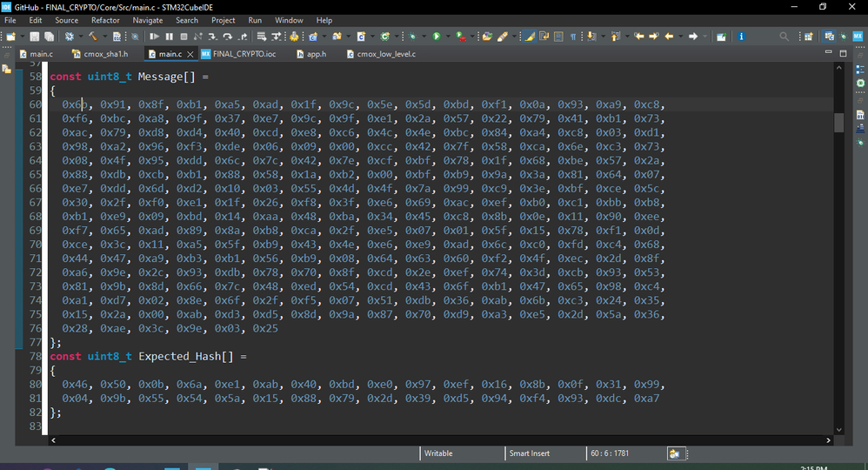This screenshot has height=470, width=868.
Task: Open the New source file dropdown arrow
Action: pyautogui.click(x=372, y=36)
